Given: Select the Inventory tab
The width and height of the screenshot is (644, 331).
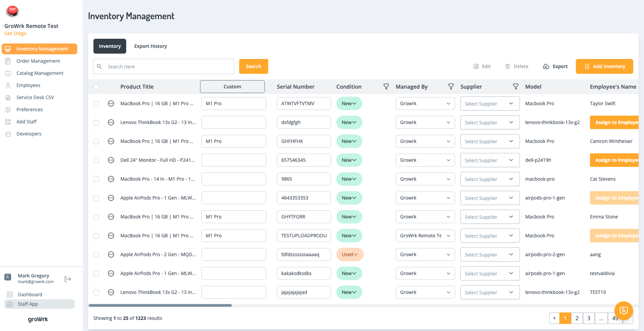Looking at the screenshot, I should (x=109, y=46).
